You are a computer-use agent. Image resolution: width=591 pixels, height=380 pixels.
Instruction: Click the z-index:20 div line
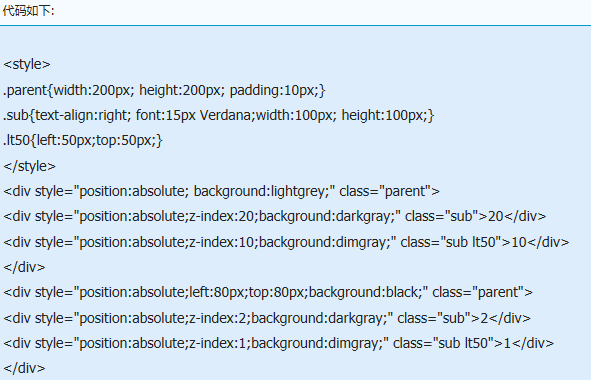click(275, 217)
